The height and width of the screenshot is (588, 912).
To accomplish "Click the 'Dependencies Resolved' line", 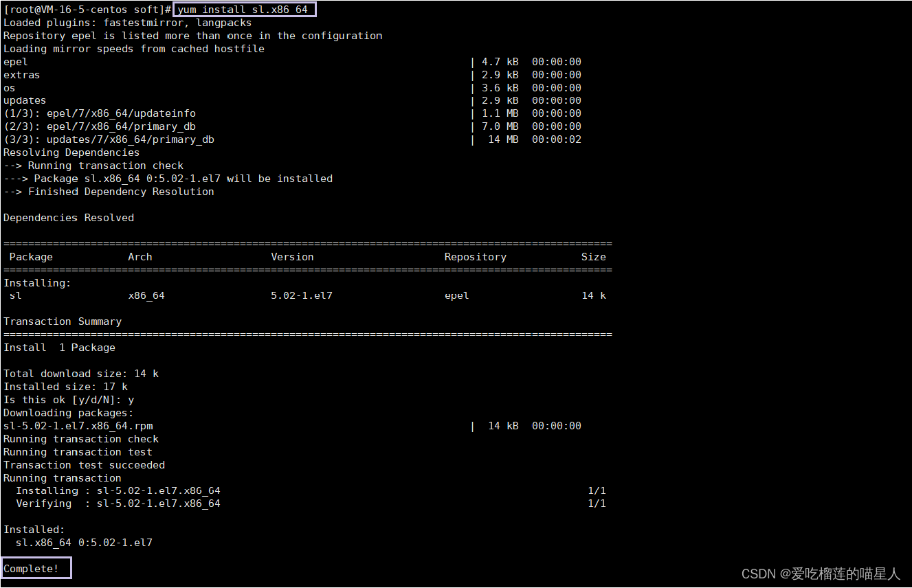I will point(69,218).
